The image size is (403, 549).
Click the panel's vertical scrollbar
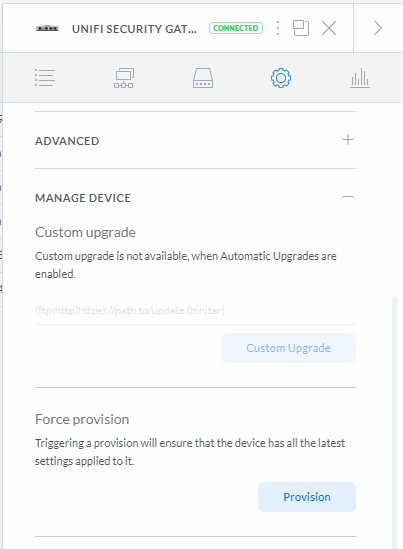click(x=395, y=420)
